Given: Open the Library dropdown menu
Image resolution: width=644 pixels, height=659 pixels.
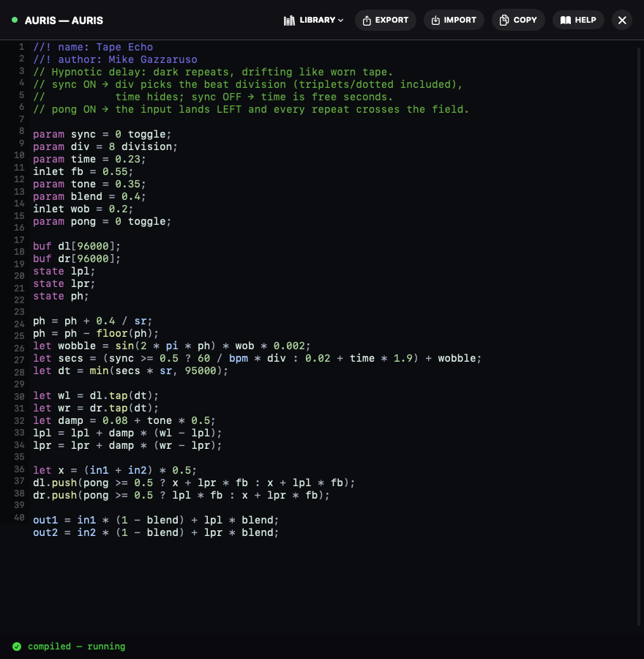Looking at the screenshot, I should coord(313,21).
